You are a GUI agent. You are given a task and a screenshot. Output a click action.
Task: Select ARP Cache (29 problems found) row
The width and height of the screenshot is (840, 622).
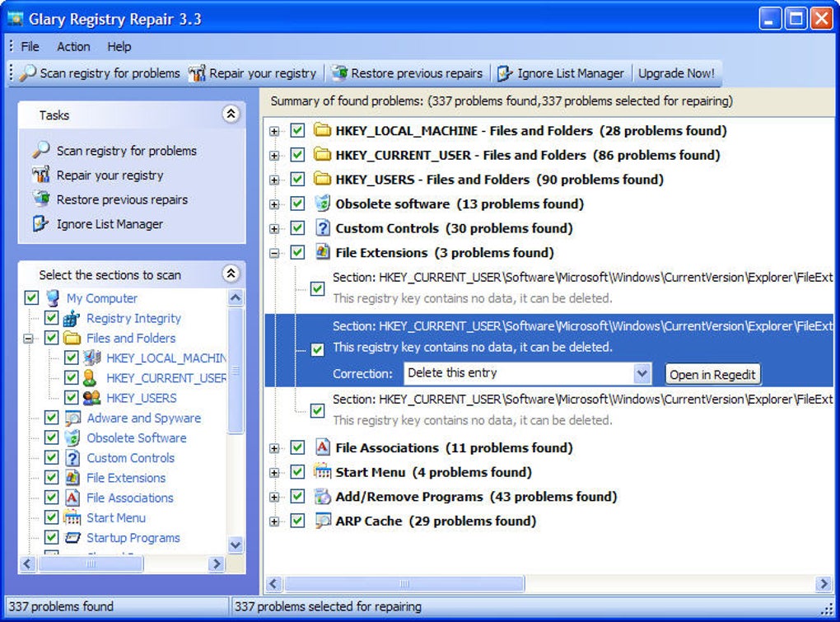pos(436,521)
